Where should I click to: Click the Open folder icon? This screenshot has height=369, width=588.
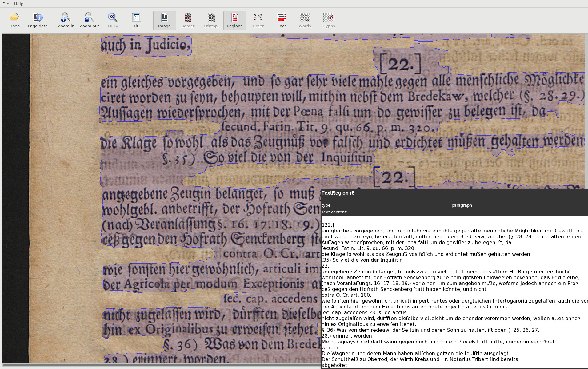14,20
